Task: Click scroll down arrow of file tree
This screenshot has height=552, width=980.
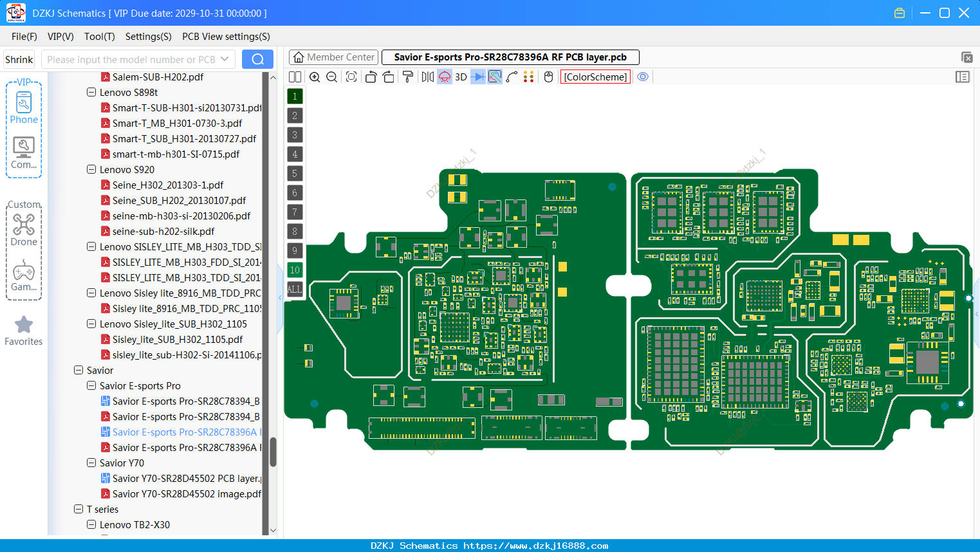Action: click(273, 531)
